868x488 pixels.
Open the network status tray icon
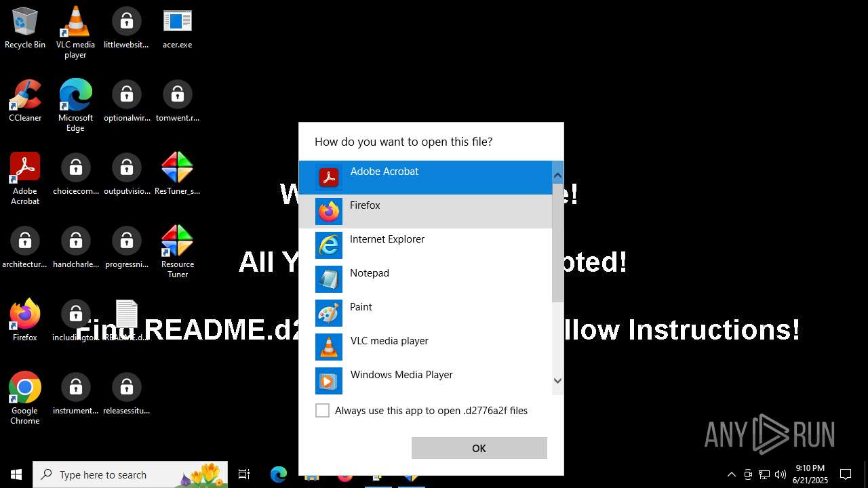764,474
